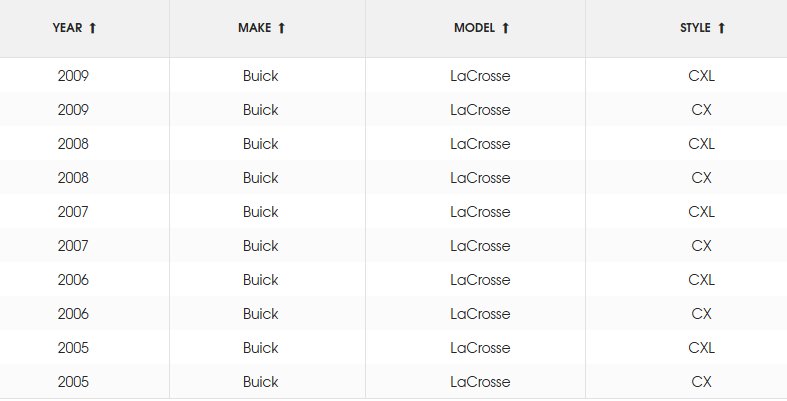The height and width of the screenshot is (401, 787).
Task: Click Buick in the 2005 CXL row
Action: coord(260,348)
